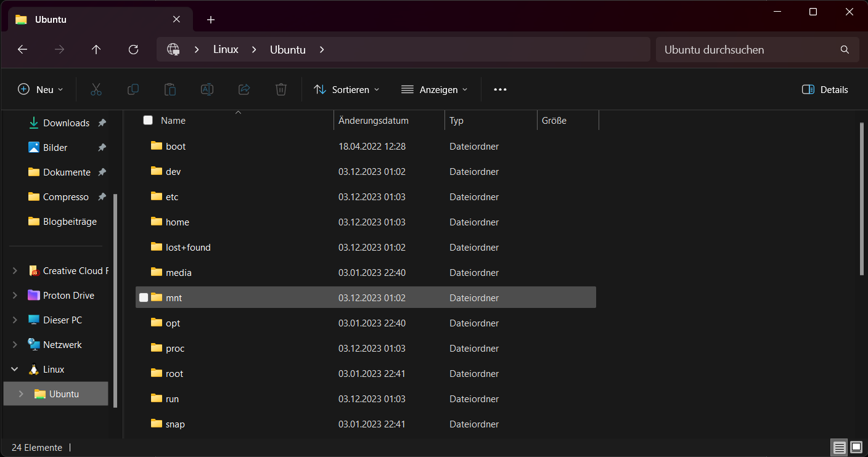
Task: Select the Ubuntu window tab
Action: point(100,20)
